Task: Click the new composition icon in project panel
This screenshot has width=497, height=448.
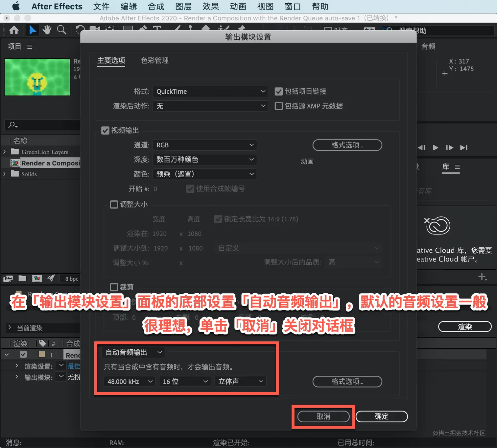Action: coord(37,279)
